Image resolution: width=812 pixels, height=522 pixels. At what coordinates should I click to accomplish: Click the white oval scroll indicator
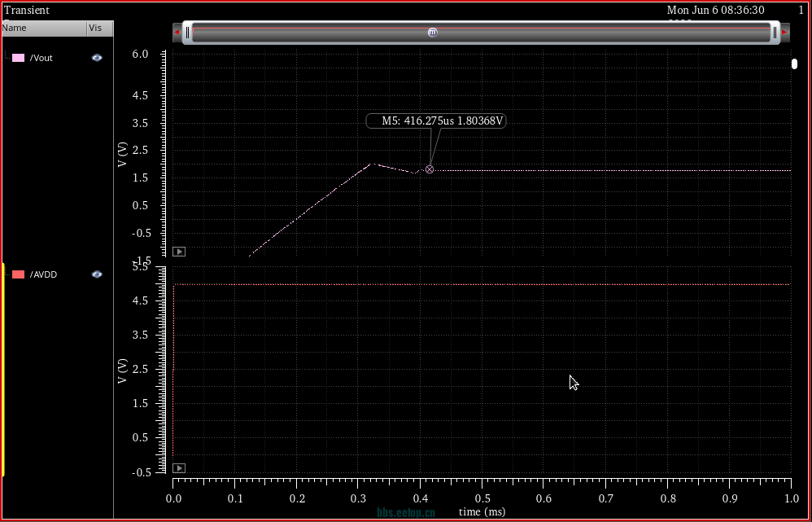(794, 64)
